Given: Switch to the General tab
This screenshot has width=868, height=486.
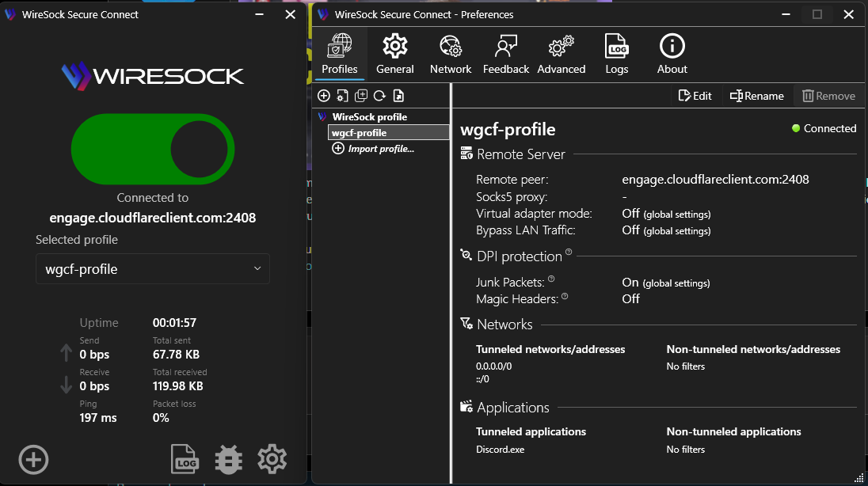Looking at the screenshot, I should pyautogui.click(x=394, y=54).
